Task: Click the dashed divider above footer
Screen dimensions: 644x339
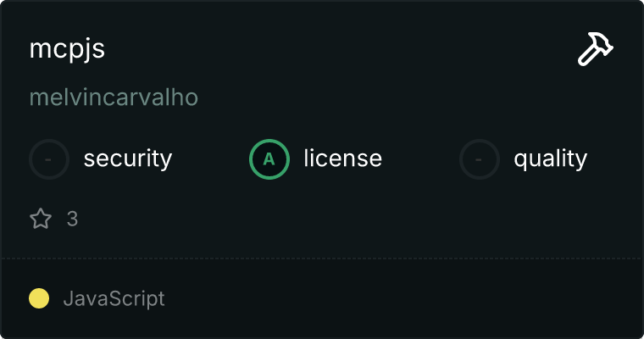Action: [x=322, y=258]
